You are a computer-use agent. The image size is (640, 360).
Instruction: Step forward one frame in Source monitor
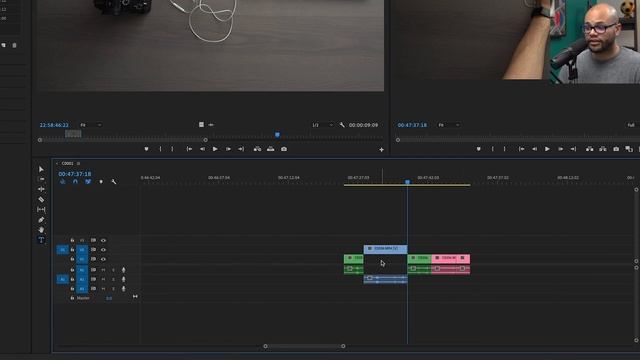(228, 149)
